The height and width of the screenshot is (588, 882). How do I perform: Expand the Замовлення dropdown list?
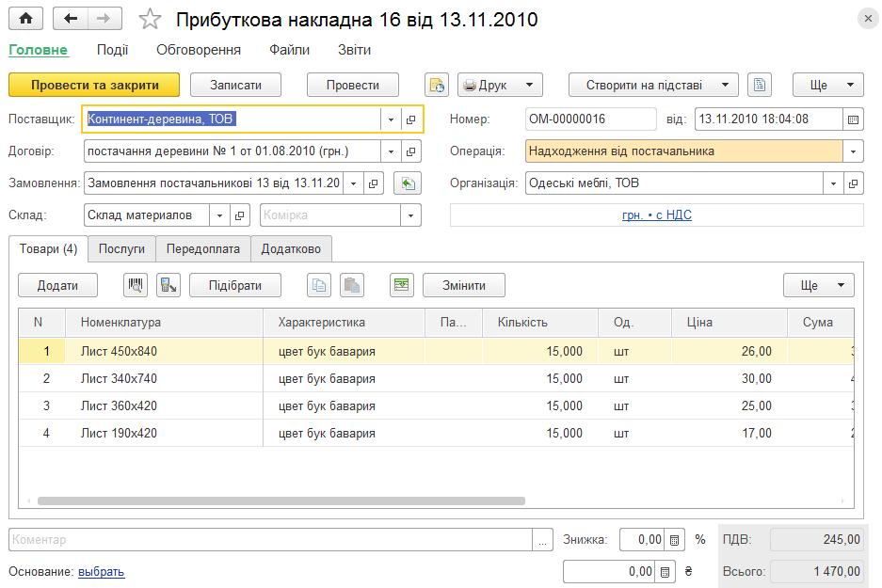(353, 183)
